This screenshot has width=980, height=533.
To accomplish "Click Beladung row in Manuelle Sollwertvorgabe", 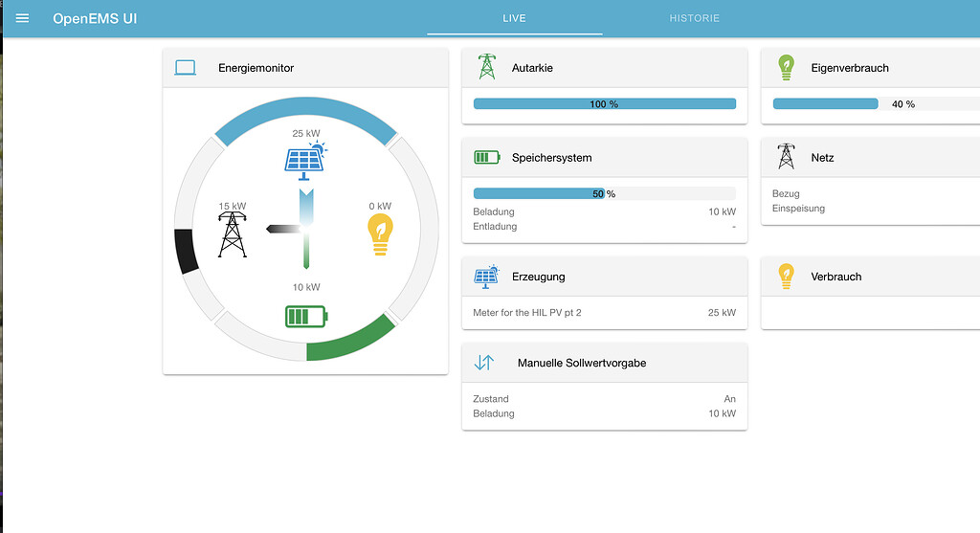I will click(x=605, y=413).
